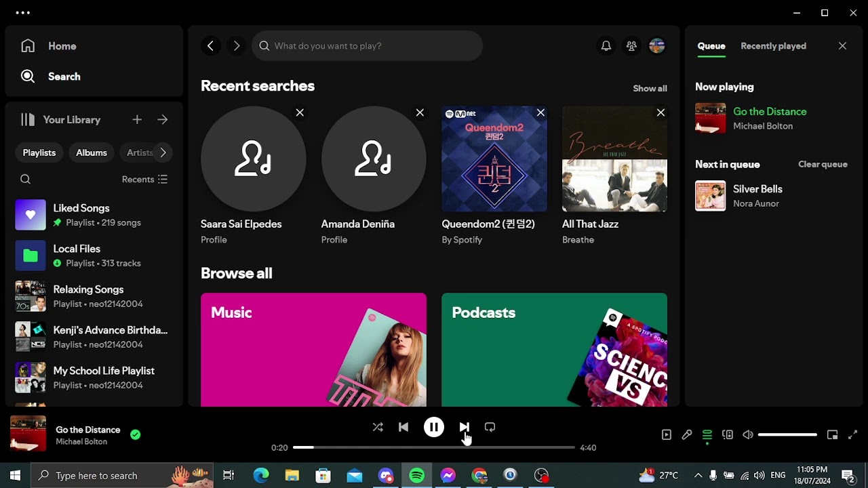Viewport: 868px width, 488px height.
Task: Open the Home page
Action: [49, 46]
